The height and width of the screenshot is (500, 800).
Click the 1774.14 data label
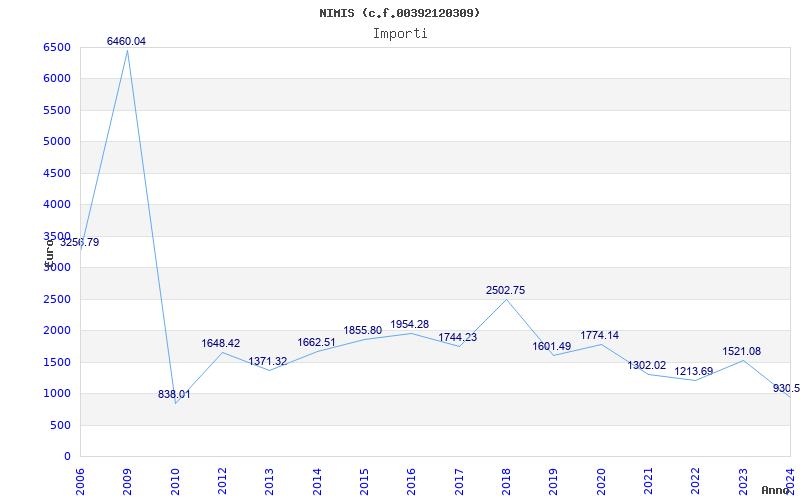599,335
